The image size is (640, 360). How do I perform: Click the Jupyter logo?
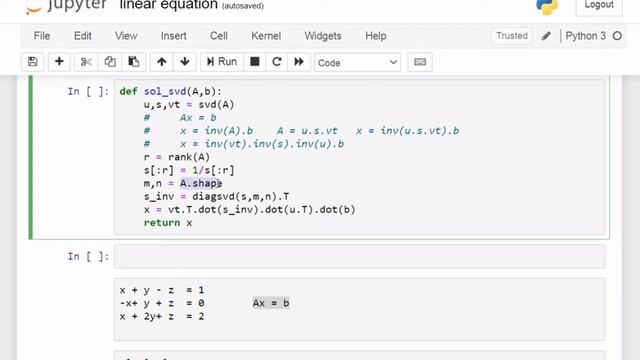tap(66, 6)
